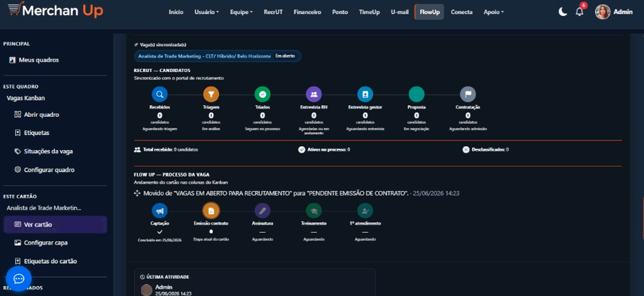Click the Vagas Kanban board name
Viewport: 644px width, 296px height.
26,98
